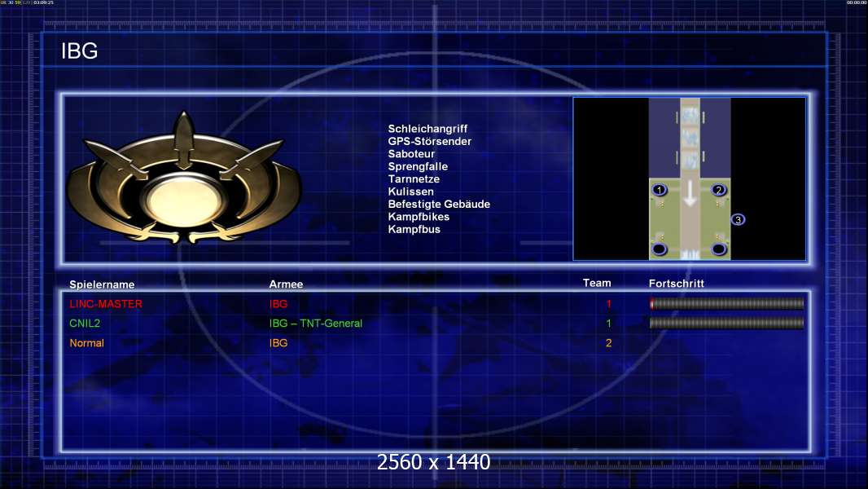Select start position 1 on the minimap
Screen dimensions: 868x489
click(659, 190)
